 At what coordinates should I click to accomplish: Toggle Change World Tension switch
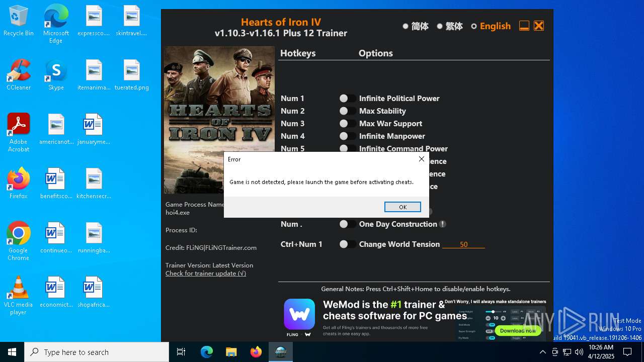(x=347, y=244)
